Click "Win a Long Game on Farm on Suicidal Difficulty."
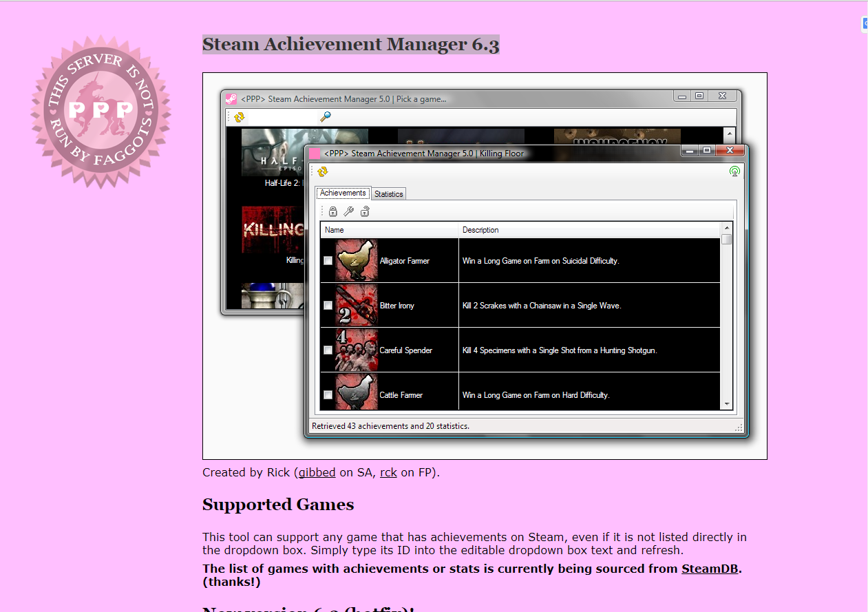 [541, 261]
